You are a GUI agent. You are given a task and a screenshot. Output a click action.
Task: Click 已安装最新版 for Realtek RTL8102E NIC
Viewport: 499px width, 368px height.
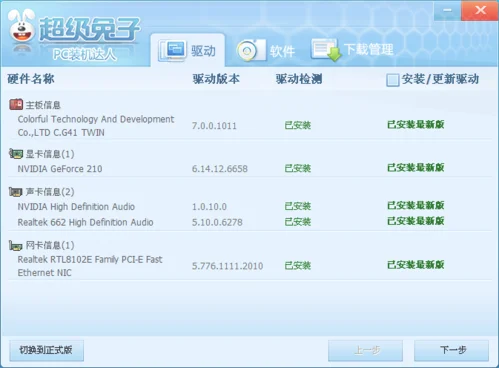(416, 265)
